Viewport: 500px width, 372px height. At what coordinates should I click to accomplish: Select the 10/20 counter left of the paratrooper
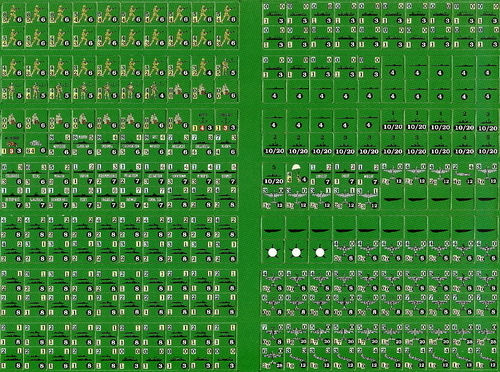tap(274, 174)
